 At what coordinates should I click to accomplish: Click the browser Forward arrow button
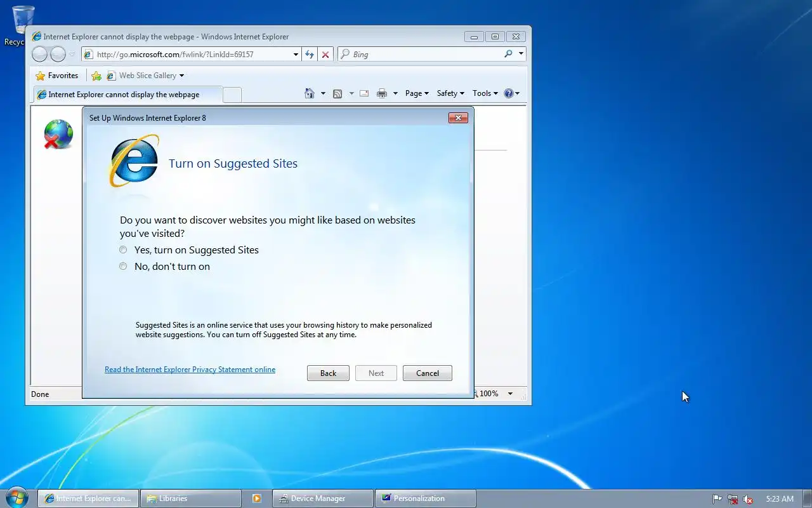(58, 54)
